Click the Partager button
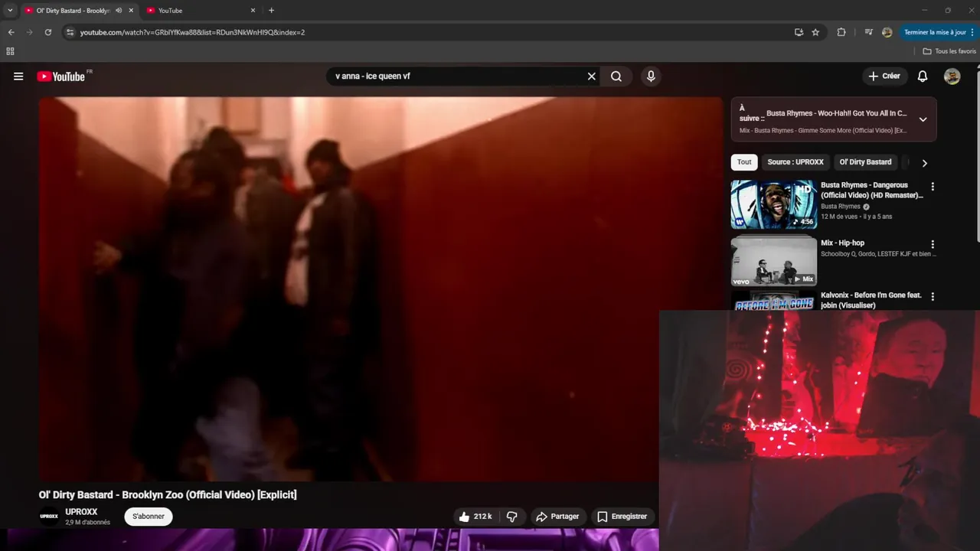The width and height of the screenshot is (980, 551). coord(557,517)
